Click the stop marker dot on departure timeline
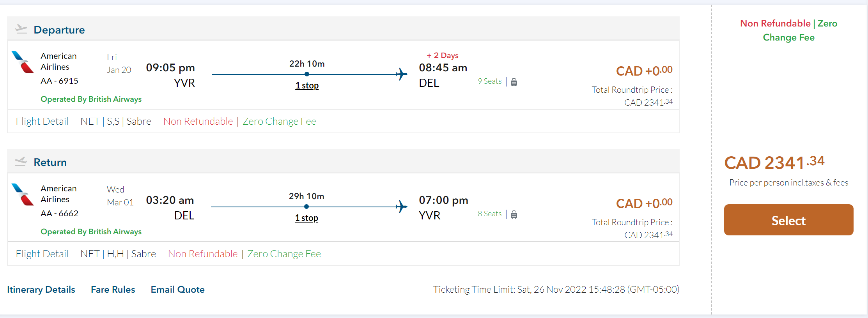This screenshot has height=318, width=868. click(x=307, y=74)
